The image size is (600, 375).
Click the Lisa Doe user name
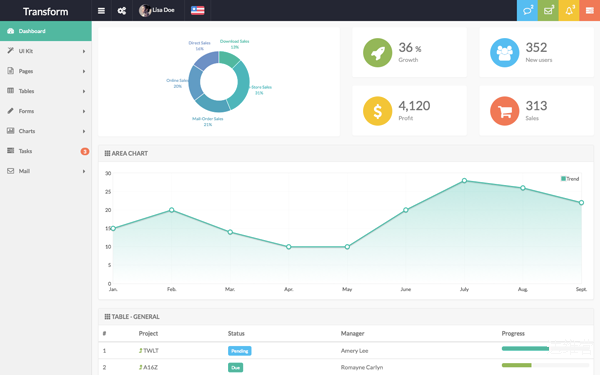tap(163, 10)
